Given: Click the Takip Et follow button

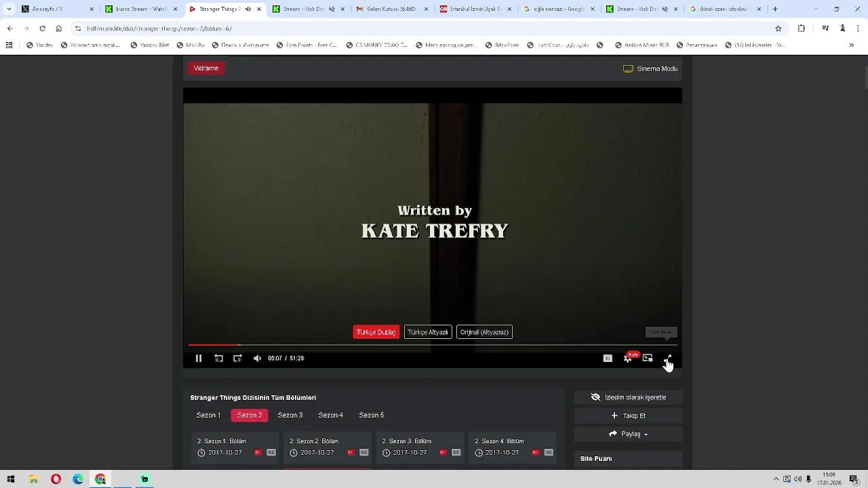Looking at the screenshot, I should (628, 415).
